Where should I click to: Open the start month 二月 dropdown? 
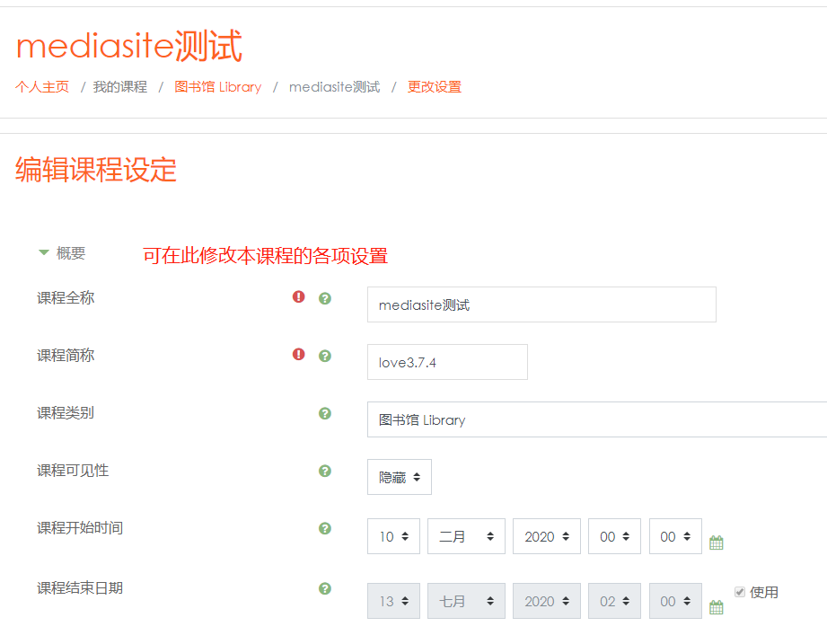pos(466,536)
